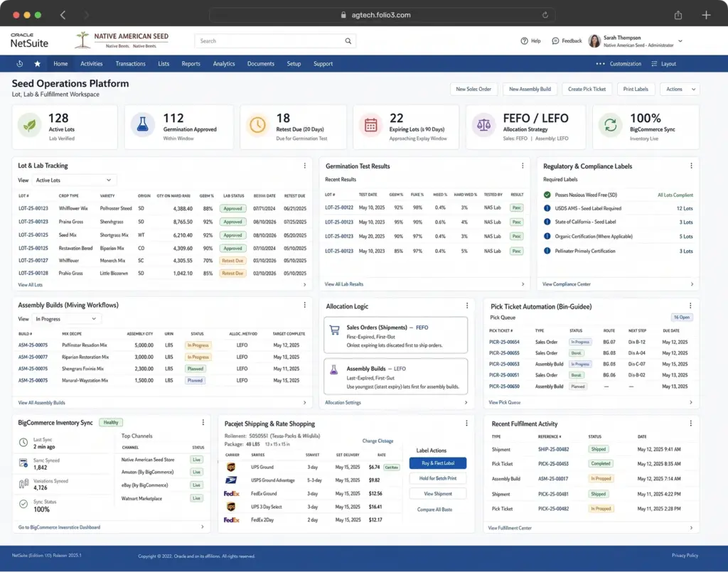This screenshot has height=572, width=728.
Task: Click the Feedback speech bubble icon
Action: coord(555,41)
